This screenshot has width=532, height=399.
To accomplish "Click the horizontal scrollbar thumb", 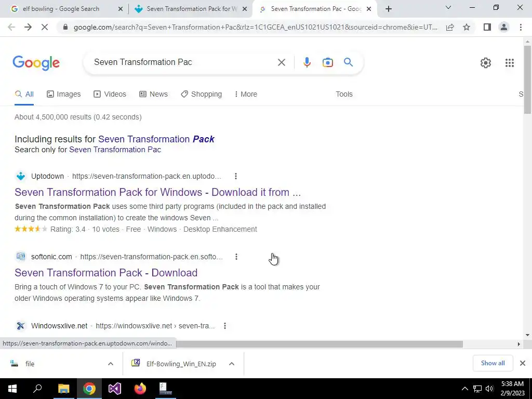I will coord(320,344).
